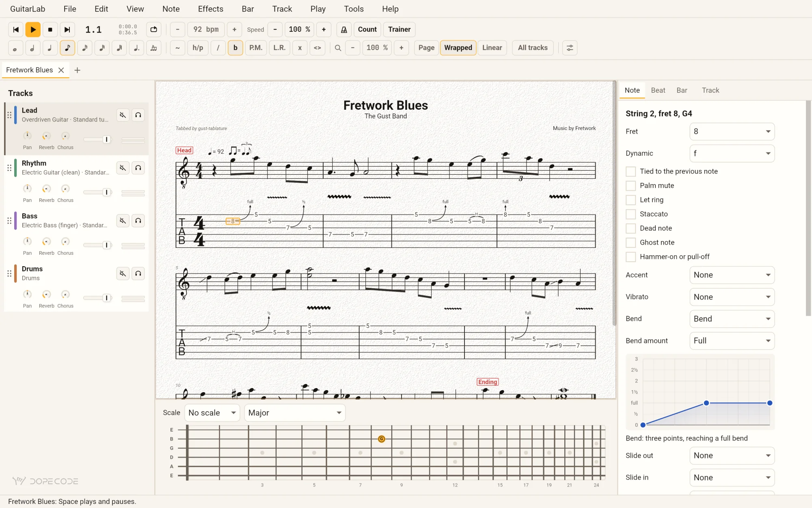The image size is (812, 508).
Task: Check Tied to the previous note
Action: (x=631, y=172)
